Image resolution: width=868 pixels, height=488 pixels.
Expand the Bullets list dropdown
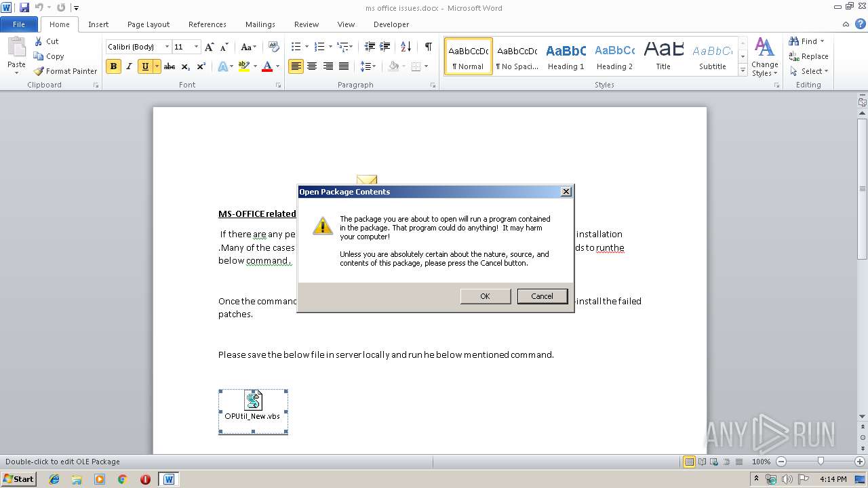[x=307, y=47]
